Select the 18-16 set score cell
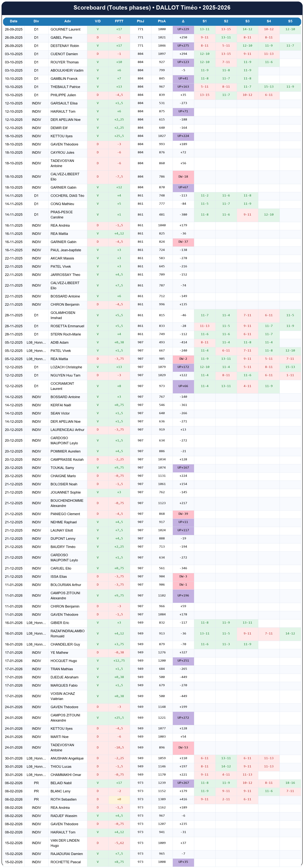The height and width of the screenshot is (868, 304). 290,783
